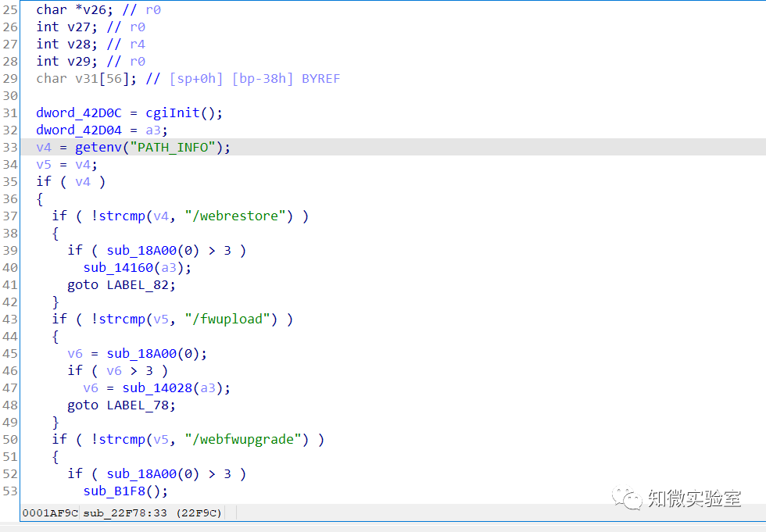Click sub_18A00 call on line 45
The height and width of the screenshot is (532, 766).
point(141,353)
